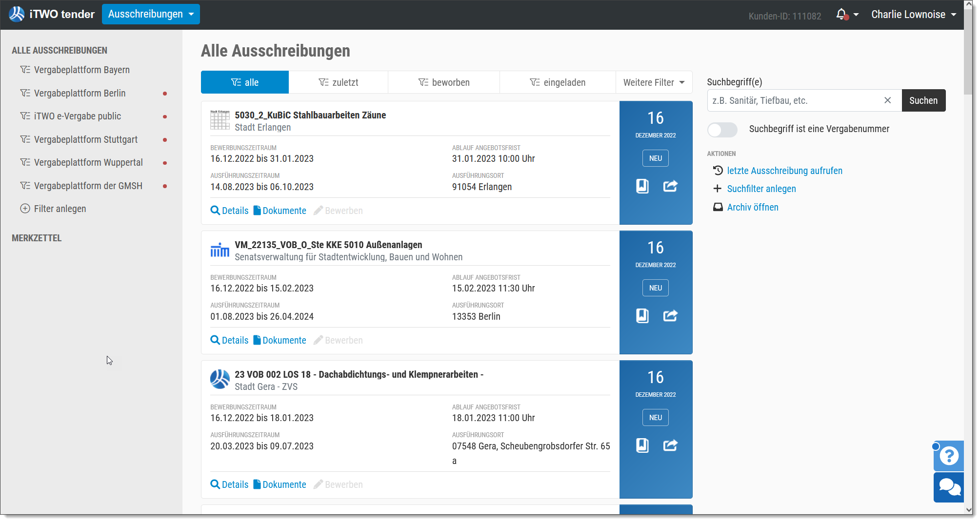The height and width of the screenshot is (522, 980).
Task: Click Bewerben for the Stadt Gera tender
Action: click(338, 484)
